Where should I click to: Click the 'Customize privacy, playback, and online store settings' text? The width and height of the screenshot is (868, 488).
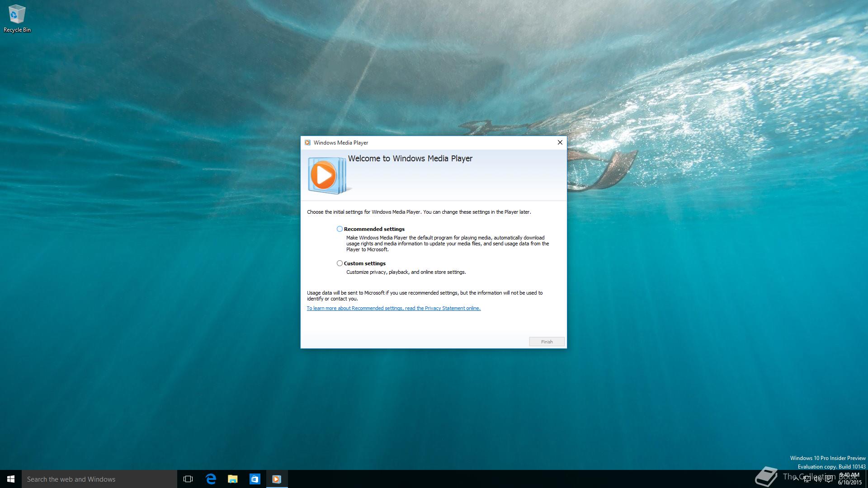click(x=406, y=272)
